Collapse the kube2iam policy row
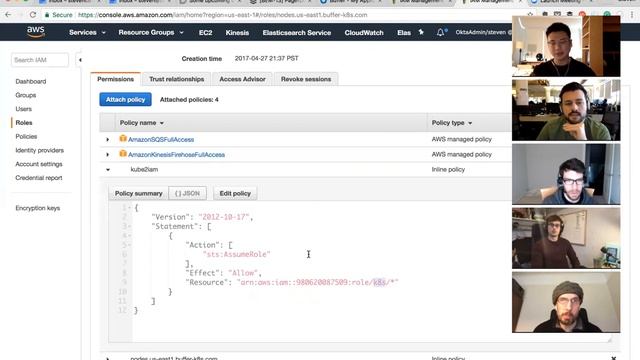This screenshot has height=360, width=640. 108,169
